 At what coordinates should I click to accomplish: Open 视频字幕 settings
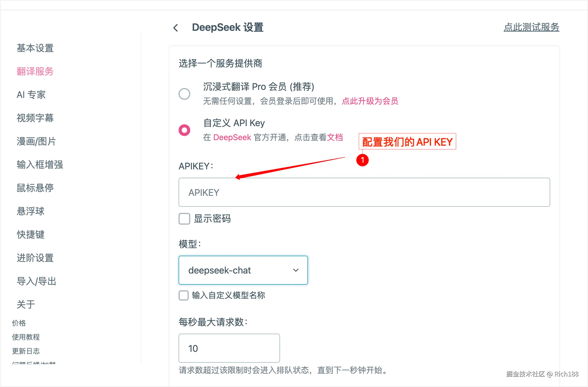35,118
